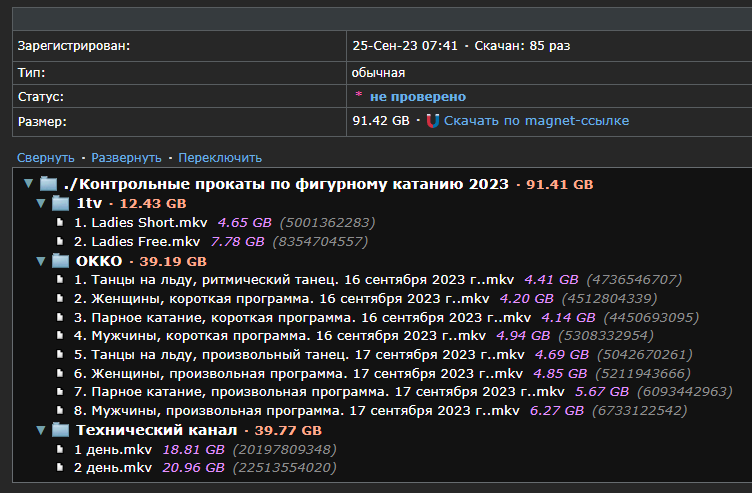Click the не проверено status text
Image resolution: width=752 pixels, height=493 pixels.
point(417,97)
